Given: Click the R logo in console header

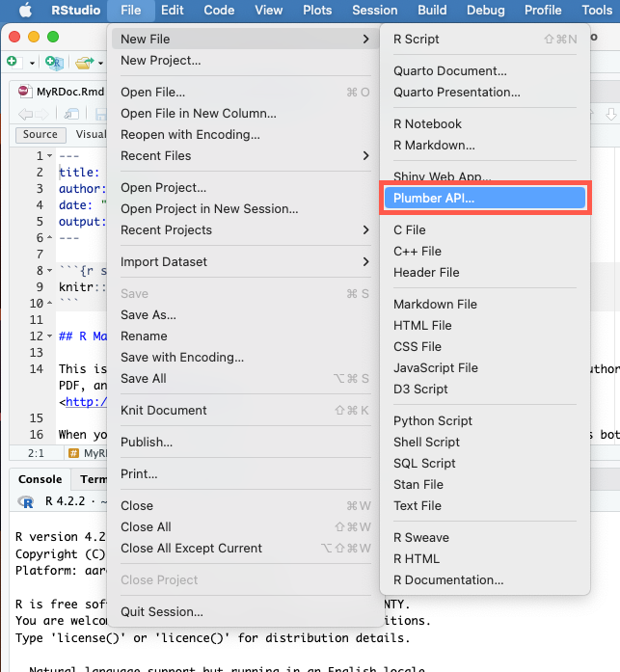Looking at the screenshot, I should [26, 502].
